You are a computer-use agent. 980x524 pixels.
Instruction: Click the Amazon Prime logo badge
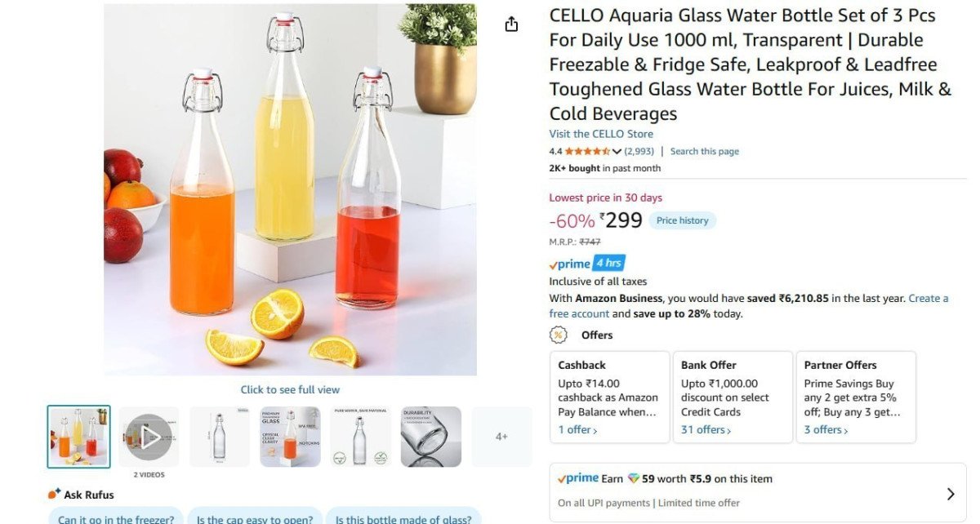point(569,263)
